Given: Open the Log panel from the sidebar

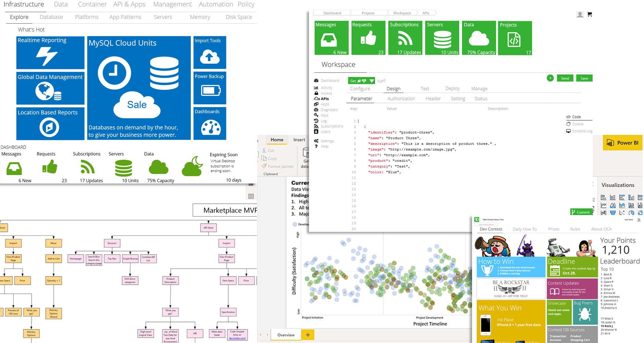Looking at the screenshot, I should [x=324, y=121].
